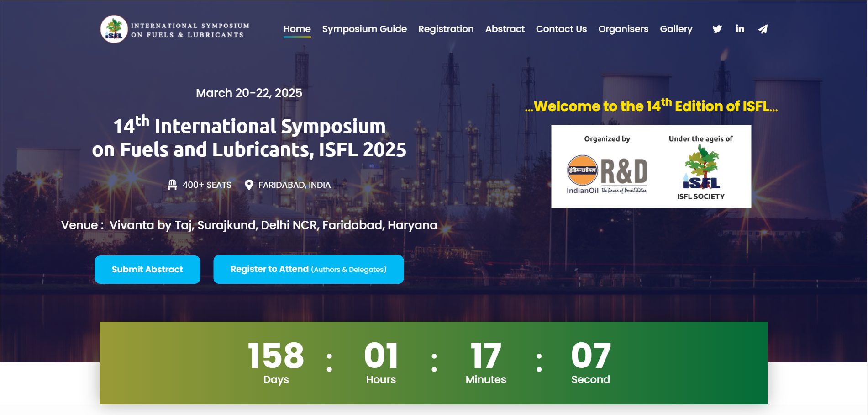Navigate to the Contact Us page
The height and width of the screenshot is (415, 868).
tap(561, 29)
